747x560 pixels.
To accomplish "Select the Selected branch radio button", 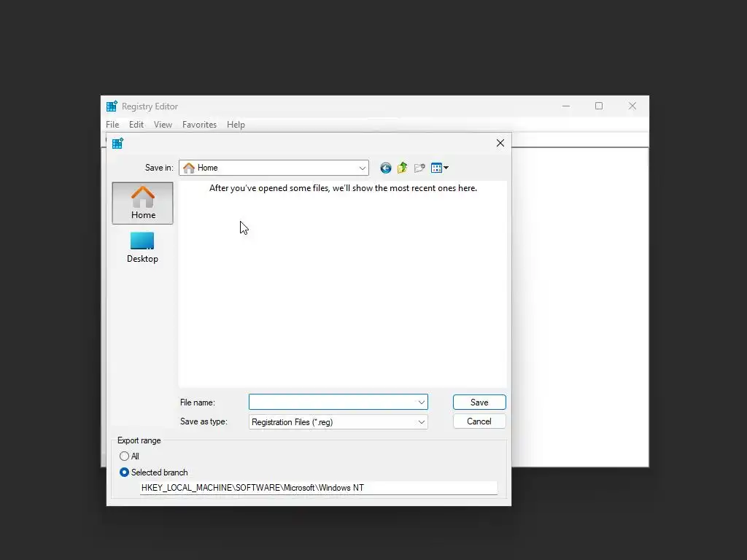I will (x=124, y=472).
